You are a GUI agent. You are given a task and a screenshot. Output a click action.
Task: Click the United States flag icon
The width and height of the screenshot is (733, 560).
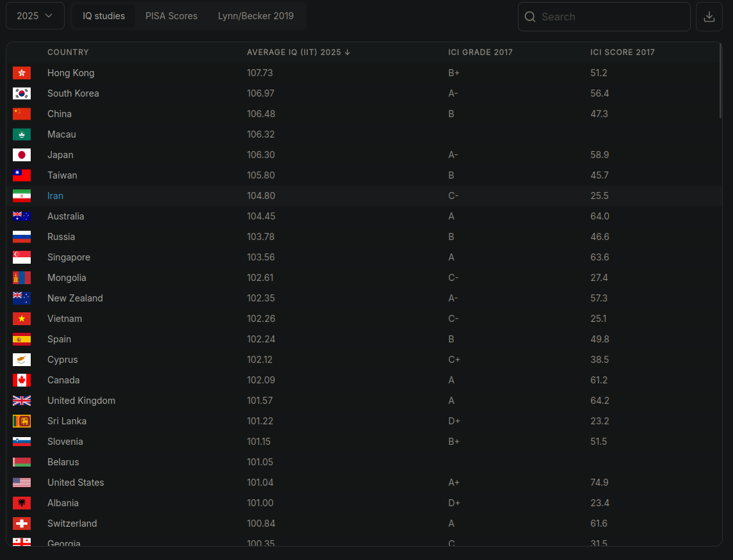(22, 483)
